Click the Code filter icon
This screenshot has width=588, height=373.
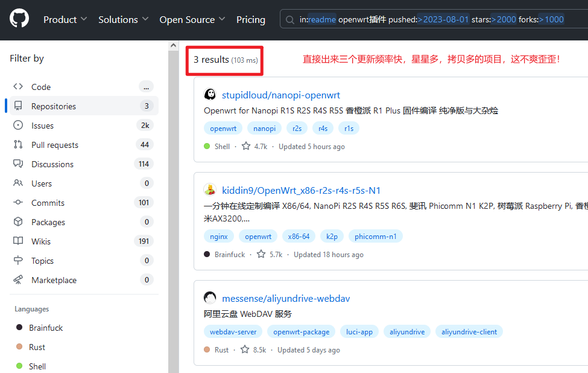pos(18,87)
